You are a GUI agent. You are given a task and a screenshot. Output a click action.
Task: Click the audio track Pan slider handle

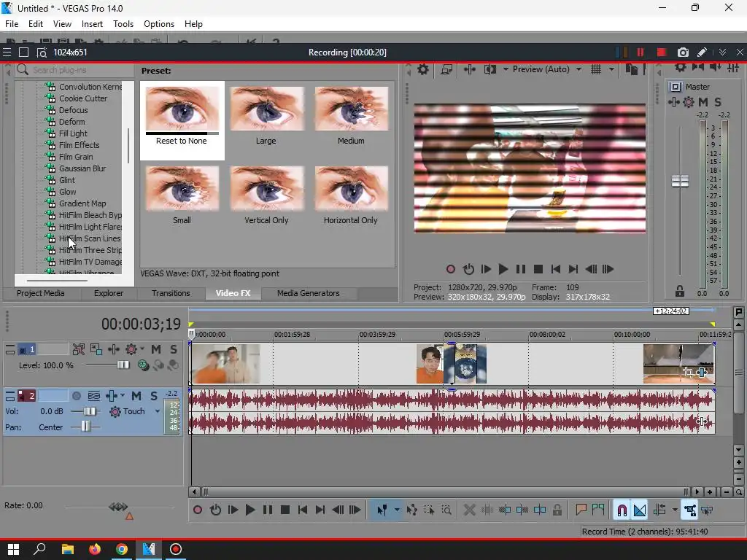(85, 427)
